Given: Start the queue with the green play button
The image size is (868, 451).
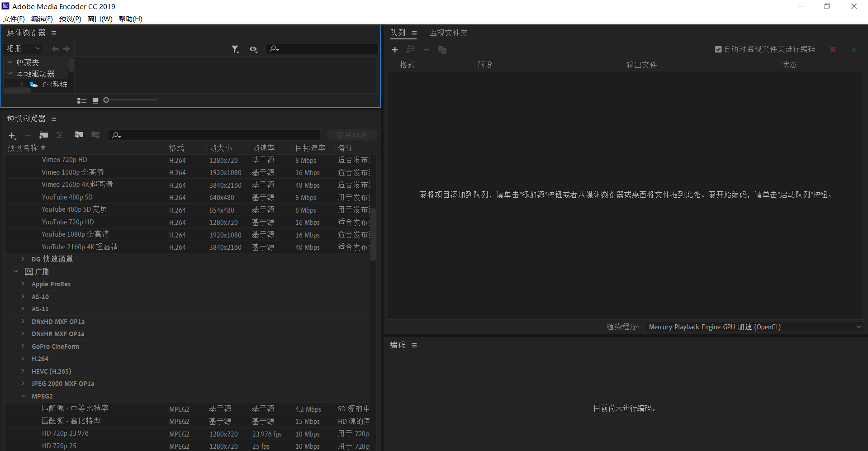Looking at the screenshot, I should tap(854, 49).
